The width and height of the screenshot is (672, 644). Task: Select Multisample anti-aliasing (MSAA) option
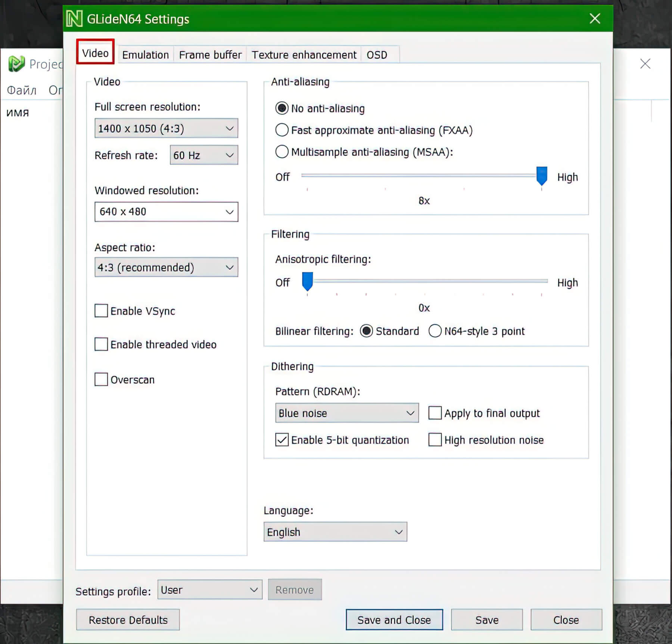pyautogui.click(x=282, y=152)
